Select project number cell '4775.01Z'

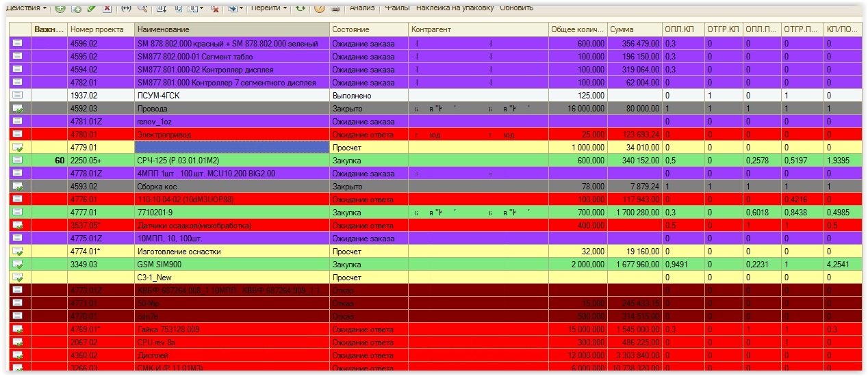pos(101,238)
